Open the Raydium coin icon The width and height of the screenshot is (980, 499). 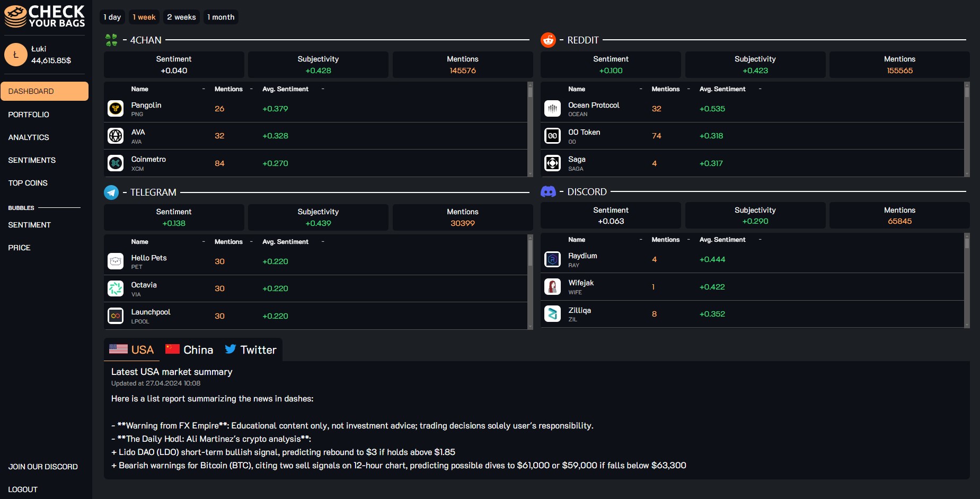click(x=552, y=259)
